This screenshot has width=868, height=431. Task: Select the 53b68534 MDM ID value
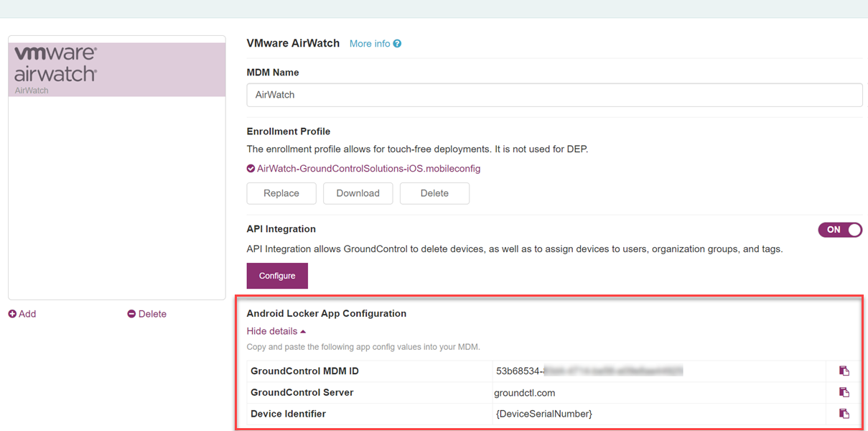pos(589,371)
